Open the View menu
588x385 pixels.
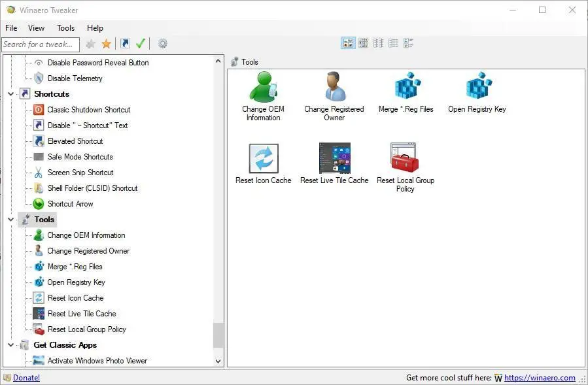pyautogui.click(x=36, y=28)
